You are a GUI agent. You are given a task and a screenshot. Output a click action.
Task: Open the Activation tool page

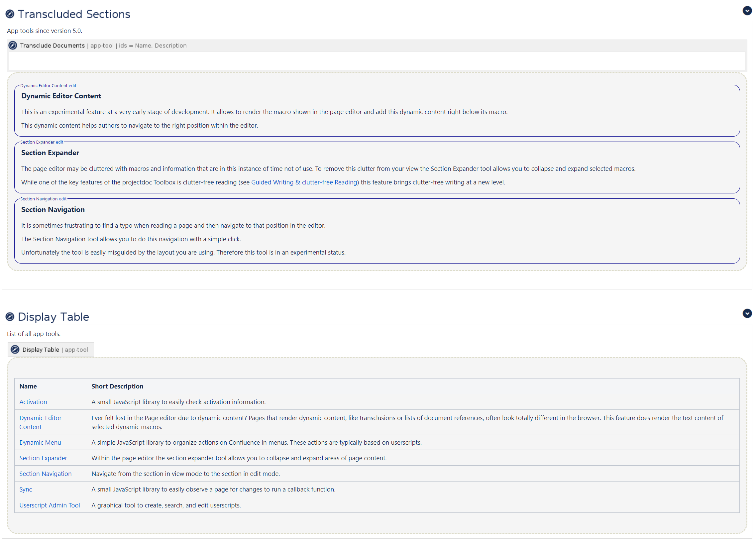tap(33, 402)
